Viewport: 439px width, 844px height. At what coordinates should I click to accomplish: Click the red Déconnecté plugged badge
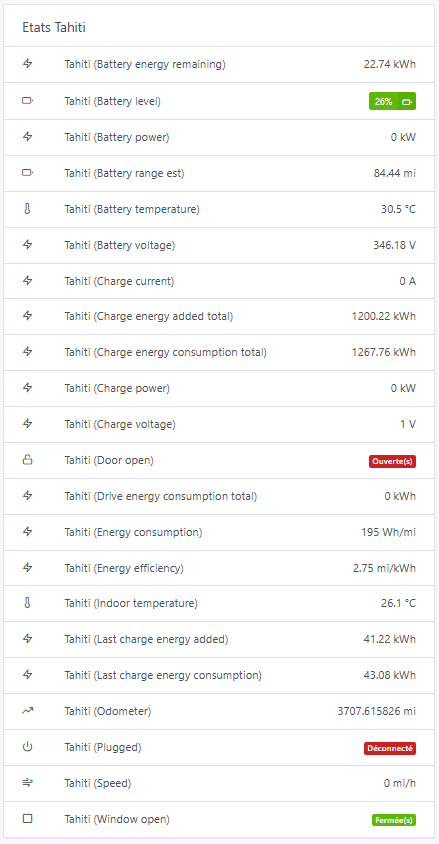[x=390, y=748]
